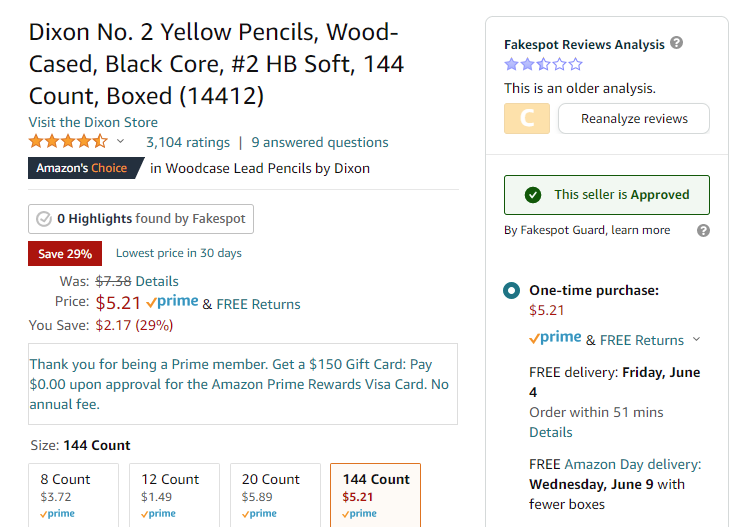
Task: Click the prime logo next to the price
Action: pos(172,302)
